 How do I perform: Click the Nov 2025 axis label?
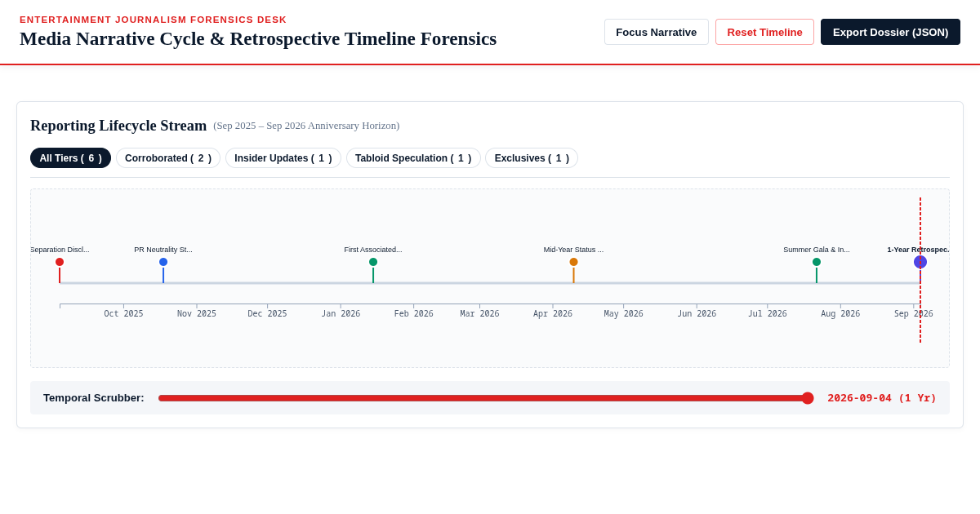[x=197, y=314]
